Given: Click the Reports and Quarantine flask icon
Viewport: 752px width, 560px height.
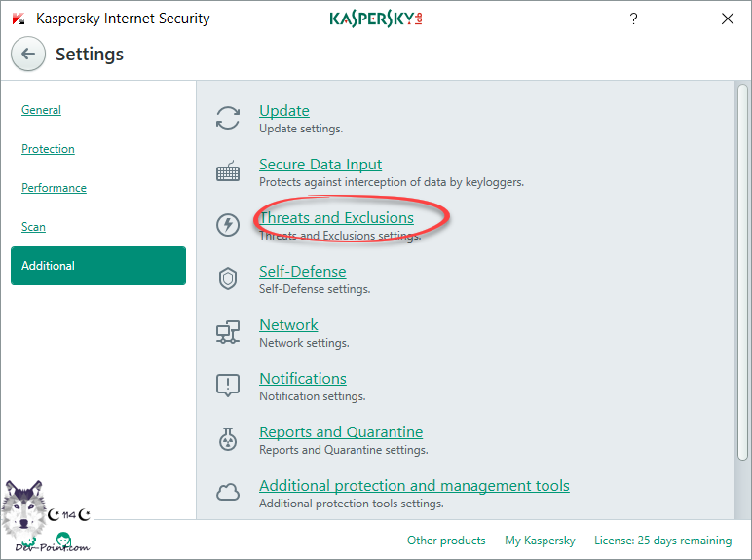Looking at the screenshot, I should [x=228, y=440].
